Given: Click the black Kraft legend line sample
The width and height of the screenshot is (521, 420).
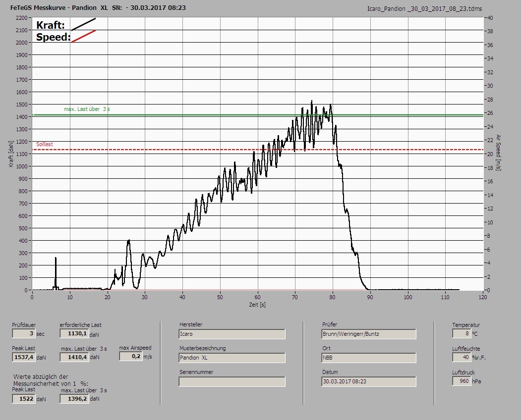Looking at the screenshot, I should [83, 24].
